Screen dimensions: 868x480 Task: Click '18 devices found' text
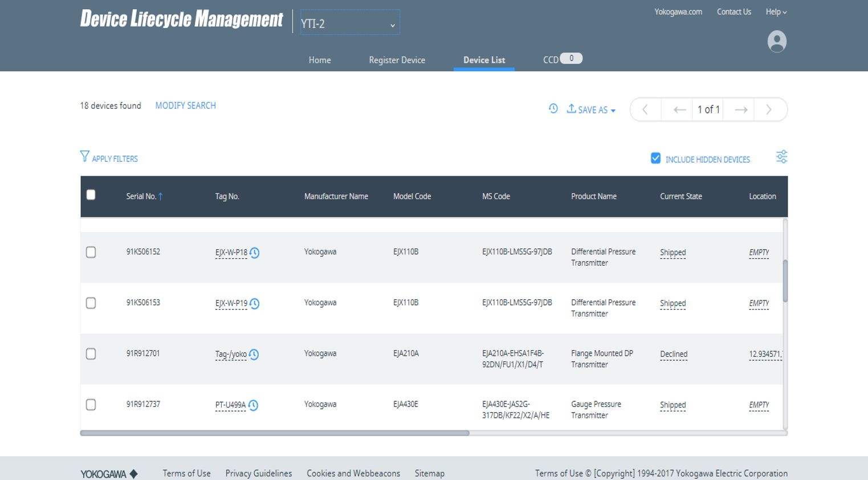(110, 105)
